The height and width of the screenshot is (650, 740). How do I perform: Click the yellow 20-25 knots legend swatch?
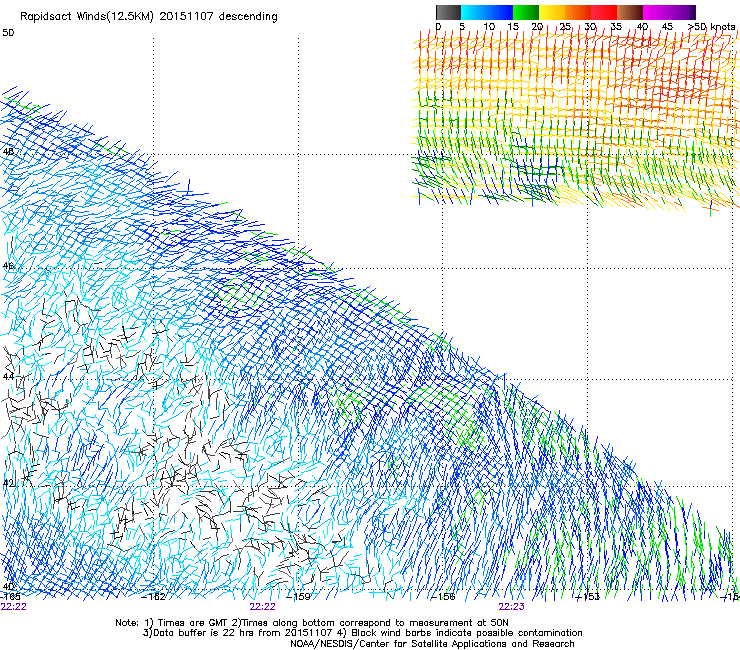(x=552, y=12)
